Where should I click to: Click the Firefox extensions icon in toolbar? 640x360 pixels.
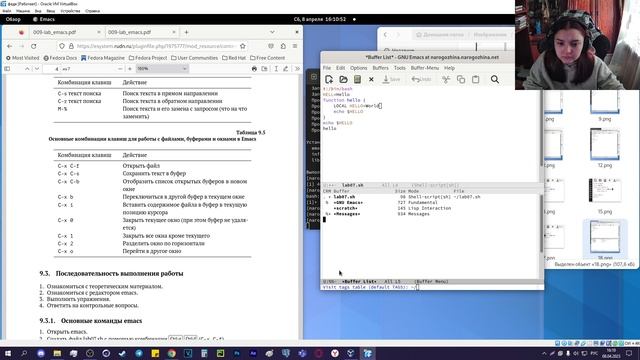tap(283, 46)
